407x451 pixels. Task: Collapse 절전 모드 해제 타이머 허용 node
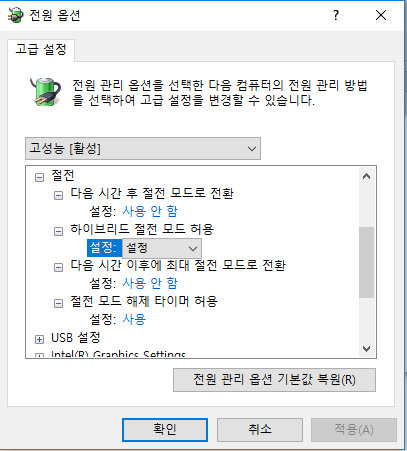[x=58, y=303]
